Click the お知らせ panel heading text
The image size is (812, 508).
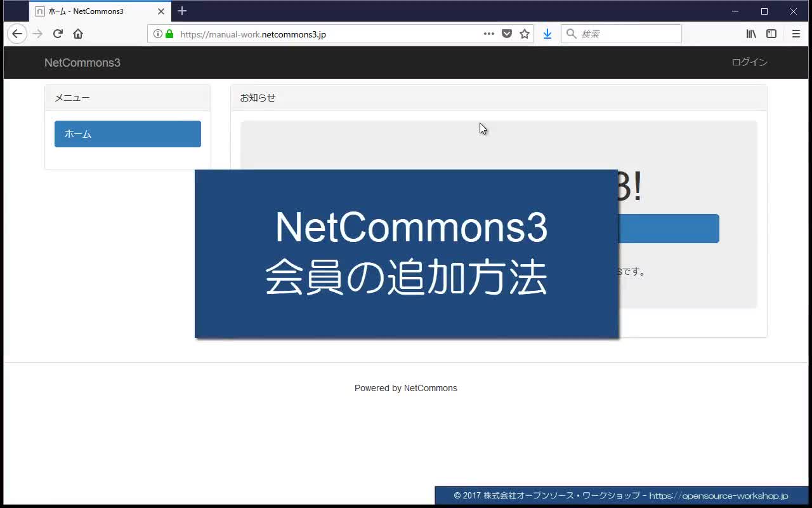point(258,98)
